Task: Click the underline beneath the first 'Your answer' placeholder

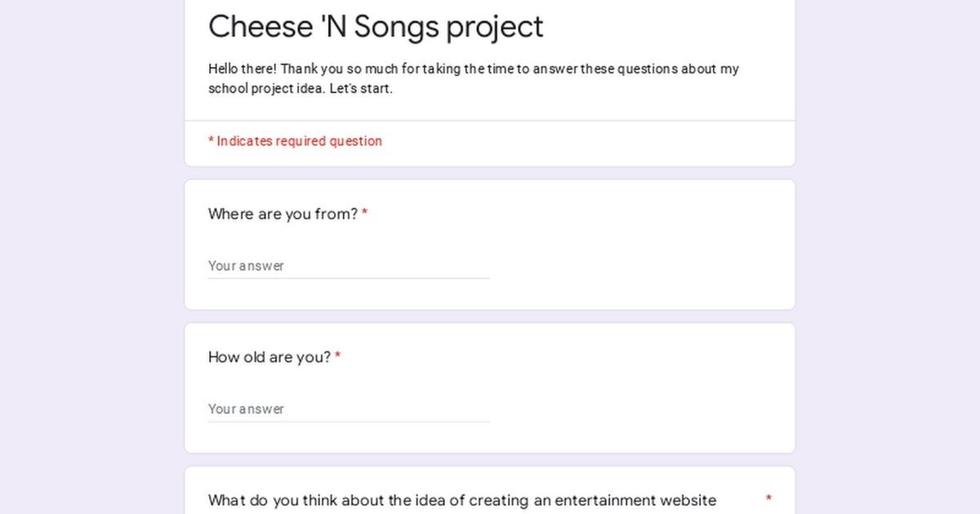Action: pos(349,278)
